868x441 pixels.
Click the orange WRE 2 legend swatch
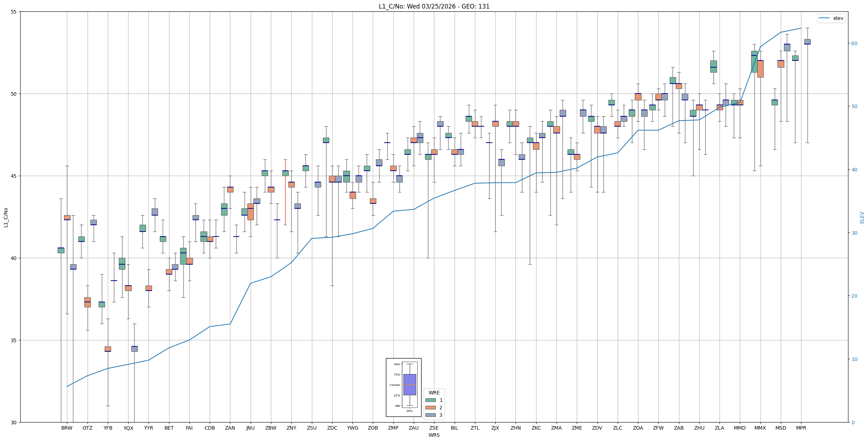point(430,408)
